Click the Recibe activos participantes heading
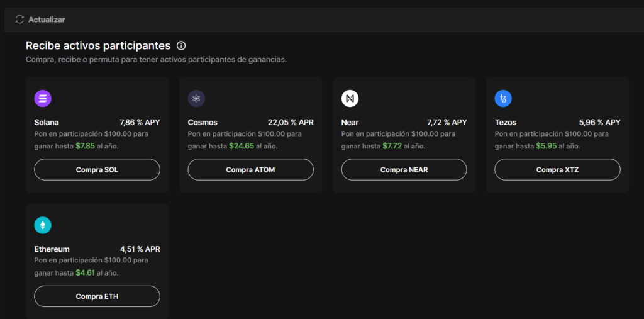The image size is (644, 319). pos(98,45)
